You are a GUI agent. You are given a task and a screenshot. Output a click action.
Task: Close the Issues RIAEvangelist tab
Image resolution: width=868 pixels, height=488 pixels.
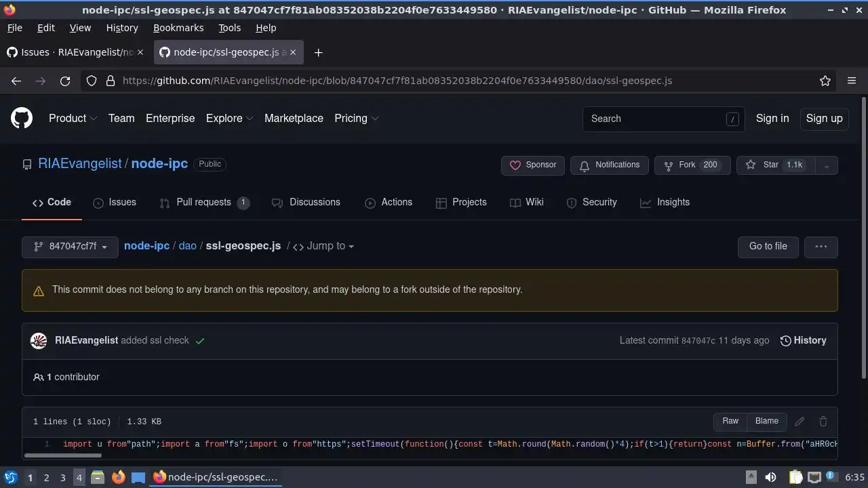(x=140, y=52)
